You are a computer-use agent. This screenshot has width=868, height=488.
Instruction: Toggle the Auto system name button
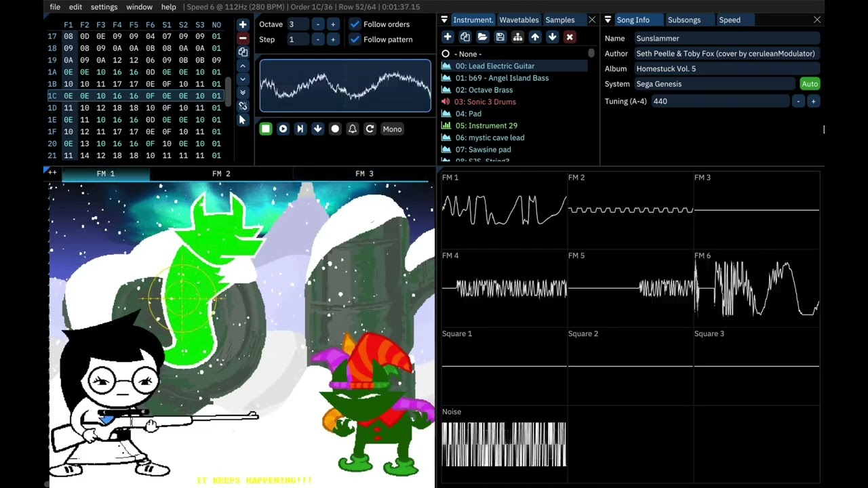(810, 84)
